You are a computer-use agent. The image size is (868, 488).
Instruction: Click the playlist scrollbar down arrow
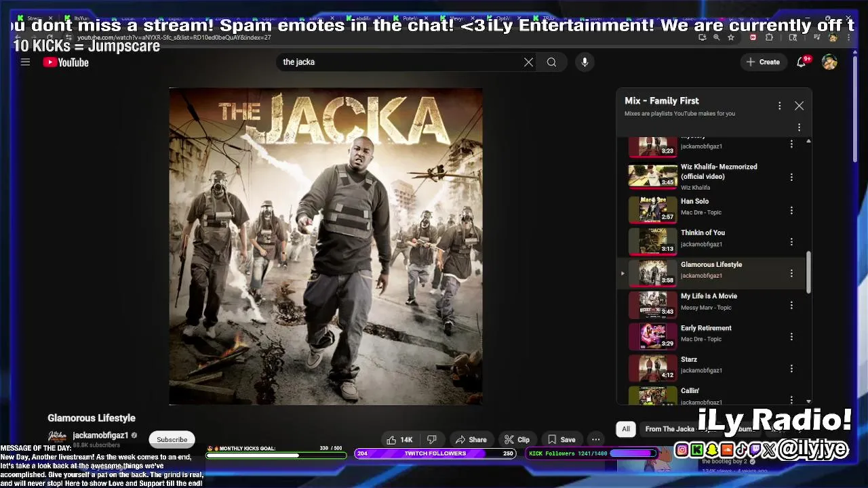coord(808,401)
